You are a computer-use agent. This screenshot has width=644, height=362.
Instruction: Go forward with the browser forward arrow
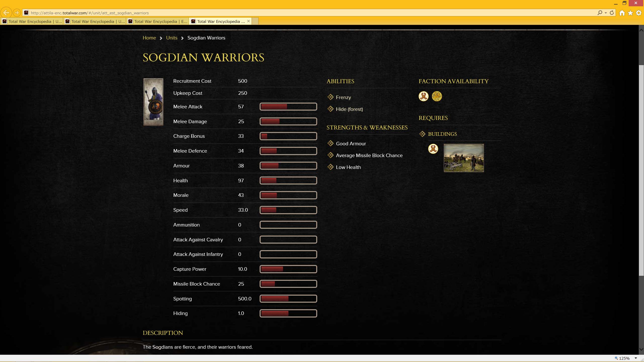click(x=17, y=13)
